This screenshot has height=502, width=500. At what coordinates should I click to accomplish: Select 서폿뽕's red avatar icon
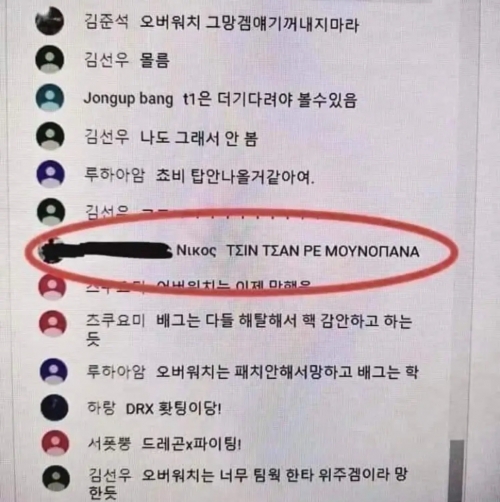[x=55, y=443]
